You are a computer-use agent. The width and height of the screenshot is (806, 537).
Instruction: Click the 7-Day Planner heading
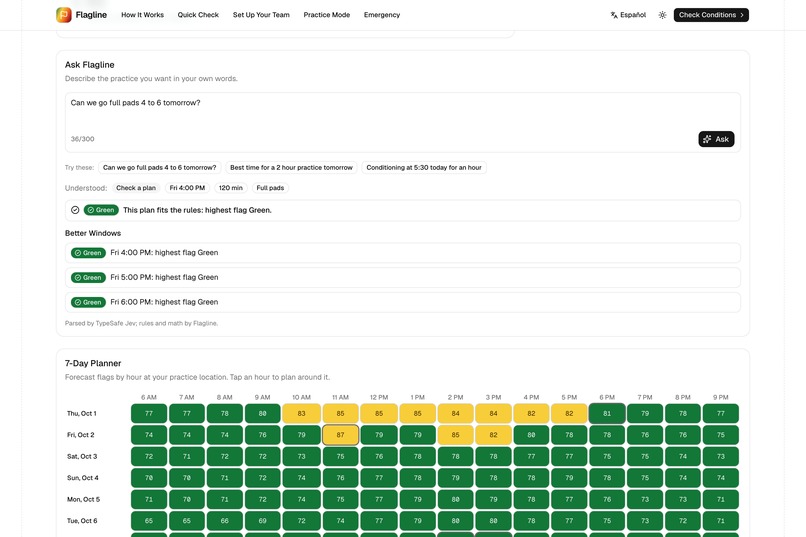click(93, 363)
